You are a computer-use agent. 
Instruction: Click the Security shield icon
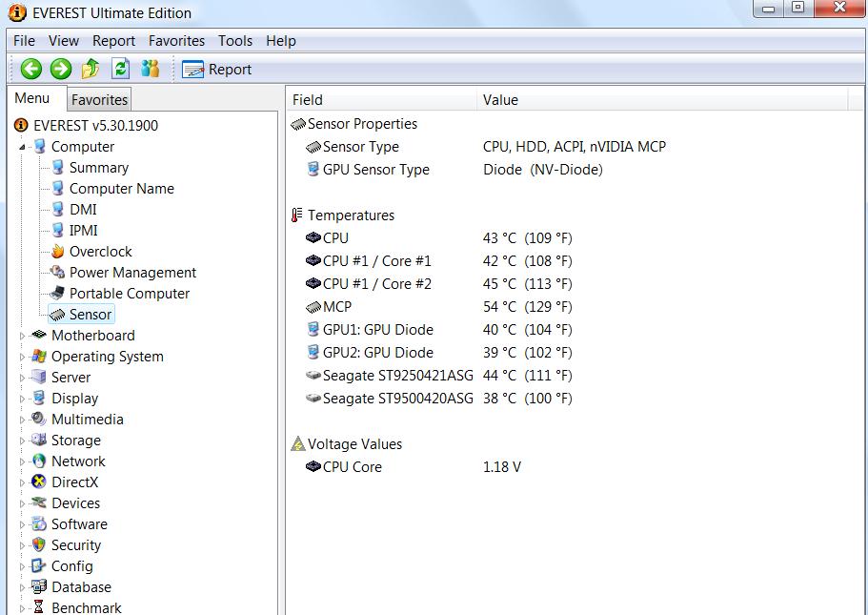[x=39, y=544]
